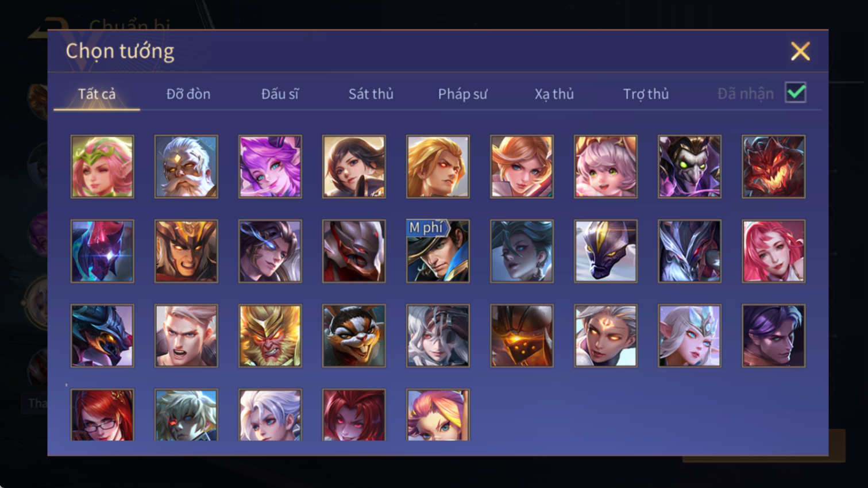Select the Tất cả tab

point(97,94)
